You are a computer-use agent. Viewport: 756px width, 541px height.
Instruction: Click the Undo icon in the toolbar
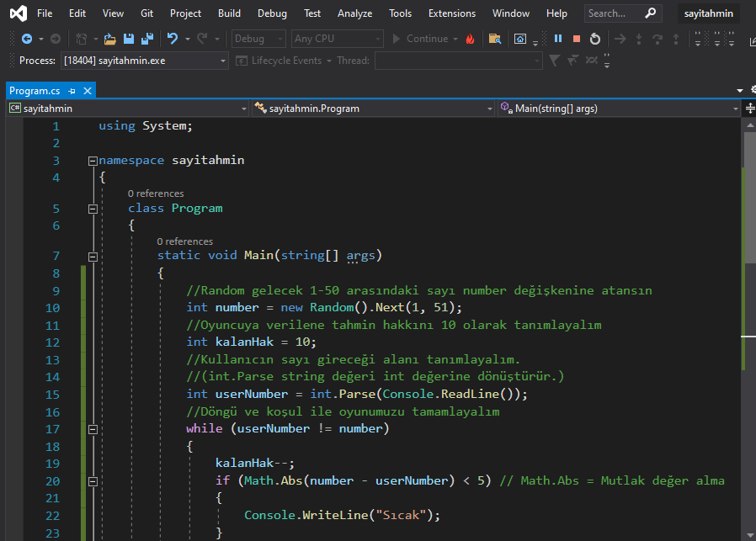point(173,38)
